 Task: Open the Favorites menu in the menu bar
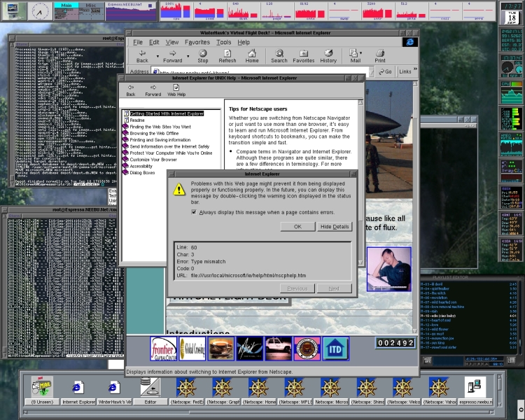point(197,42)
